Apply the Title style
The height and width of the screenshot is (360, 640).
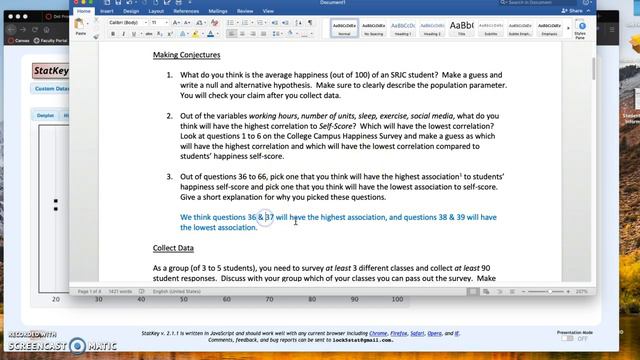tap(461, 29)
